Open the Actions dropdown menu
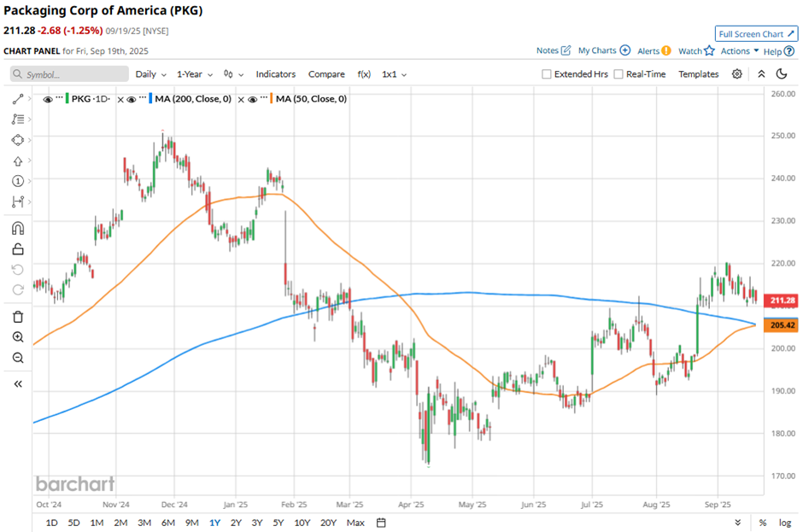Image resolution: width=803 pixels, height=532 pixels. coord(739,51)
